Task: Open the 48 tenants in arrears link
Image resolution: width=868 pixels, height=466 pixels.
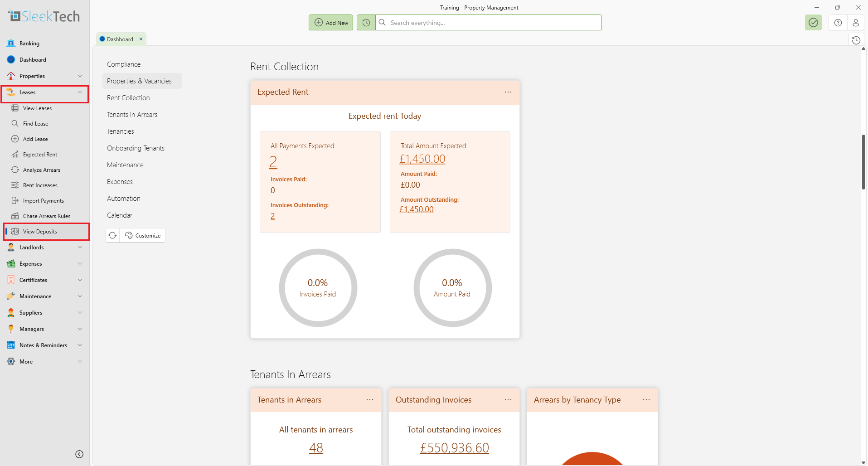Action: (x=316, y=448)
